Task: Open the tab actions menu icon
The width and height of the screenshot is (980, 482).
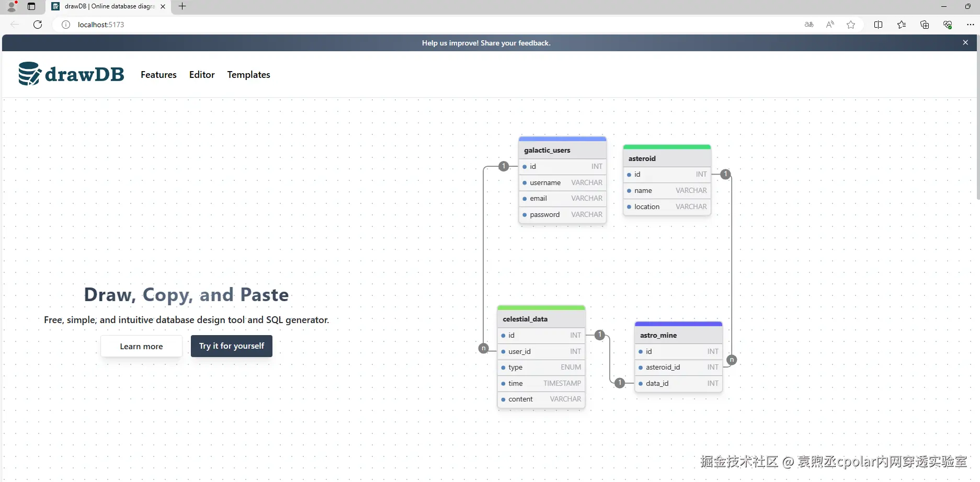Action: (x=31, y=6)
